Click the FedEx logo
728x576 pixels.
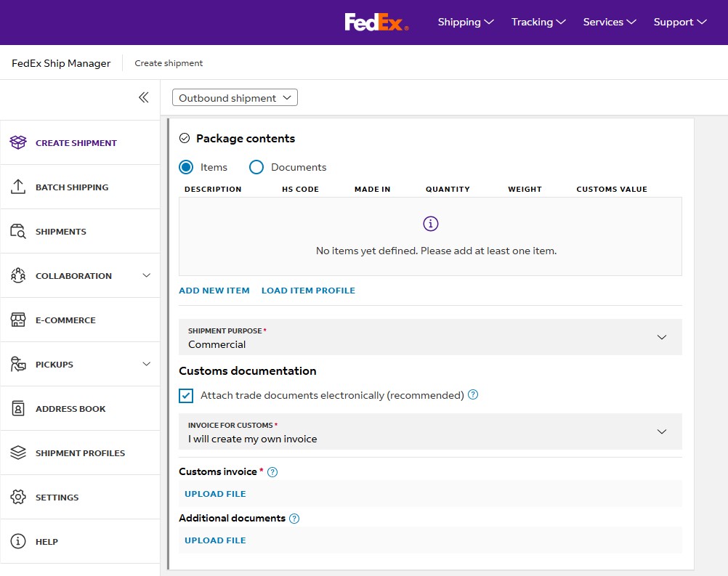coord(376,22)
